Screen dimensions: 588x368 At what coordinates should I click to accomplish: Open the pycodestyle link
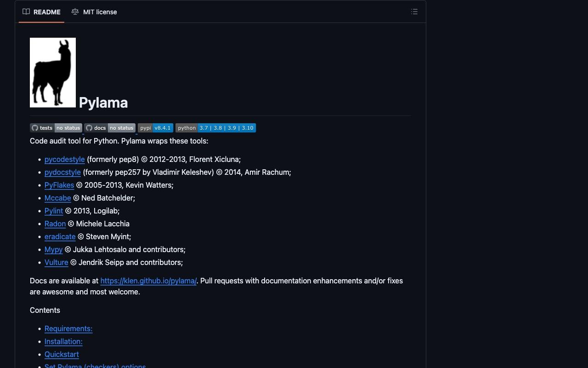(65, 159)
